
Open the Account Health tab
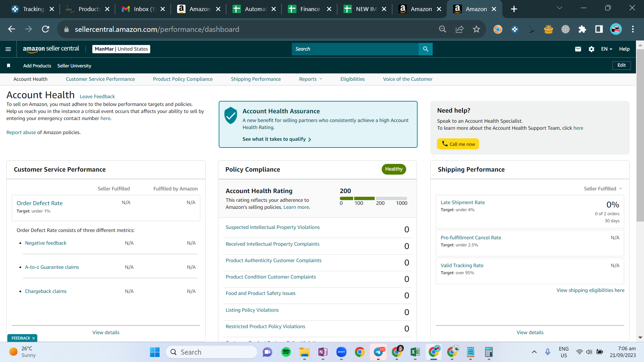31,79
